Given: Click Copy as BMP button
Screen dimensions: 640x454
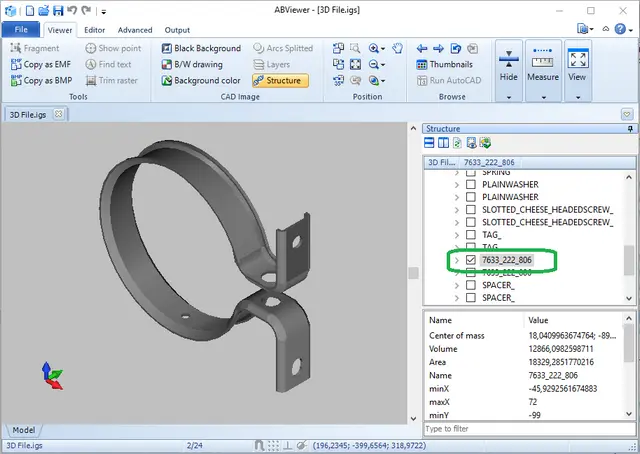Looking at the screenshot, I should click(42, 80).
